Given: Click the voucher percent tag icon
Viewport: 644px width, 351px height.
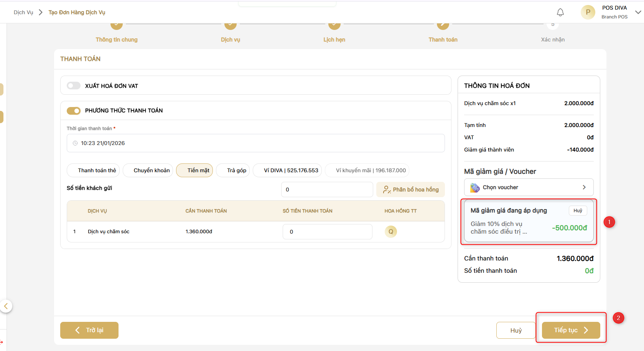Looking at the screenshot, I should click(475, 188).
